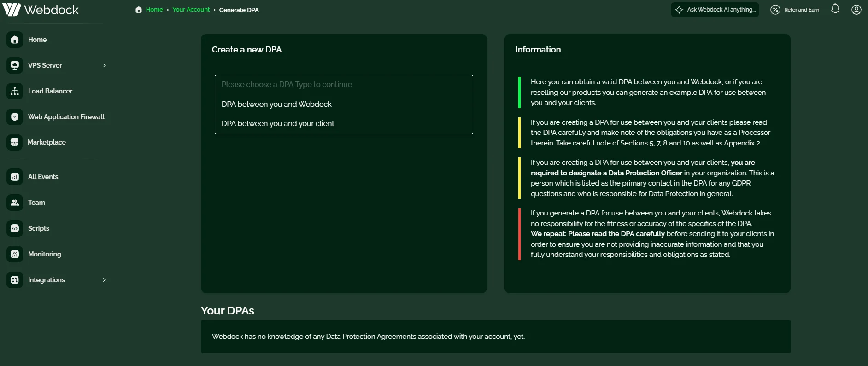868x366 pixels.
Task: Click the Monitoring sidebar icon
Action: click(x=15, y=254)
